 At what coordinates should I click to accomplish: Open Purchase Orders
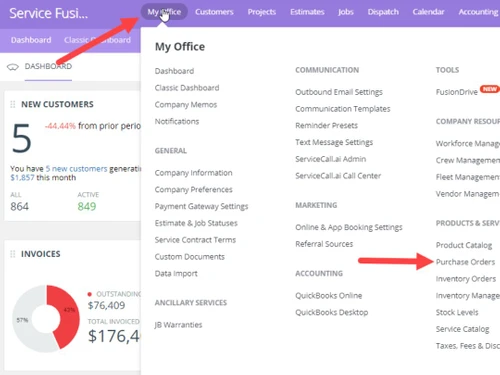465,262
